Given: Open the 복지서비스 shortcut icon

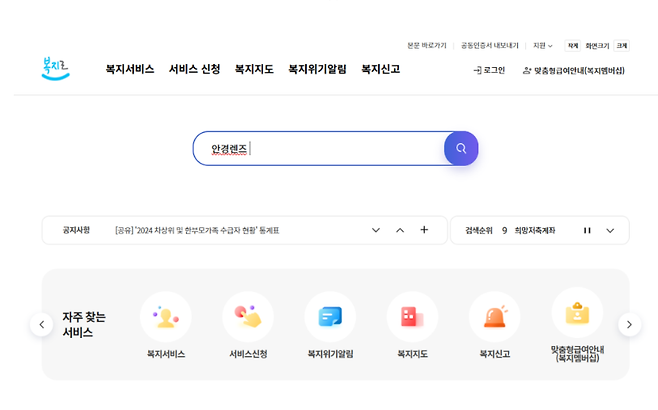Looking at the screenshot, I should pyautogui.click(x=165, y=317).
